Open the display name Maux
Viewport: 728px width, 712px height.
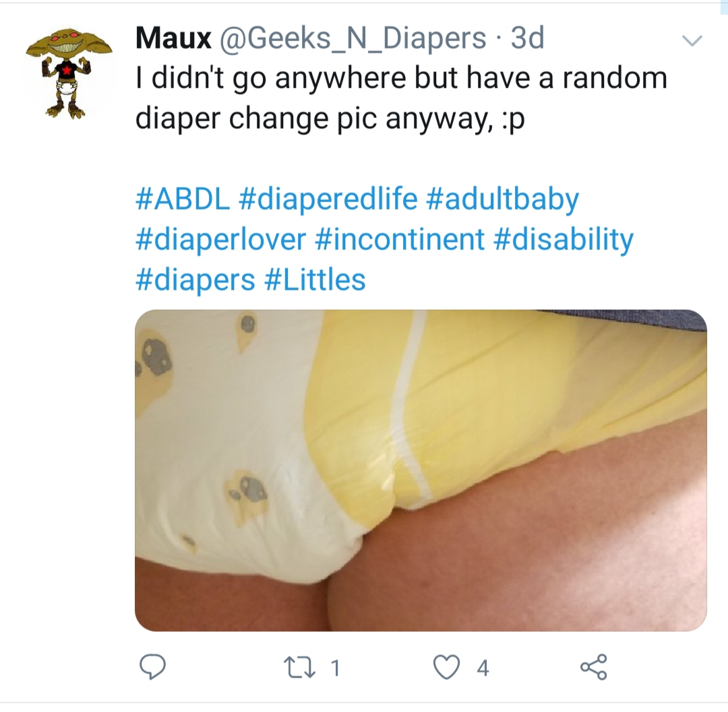pos(173,38)
